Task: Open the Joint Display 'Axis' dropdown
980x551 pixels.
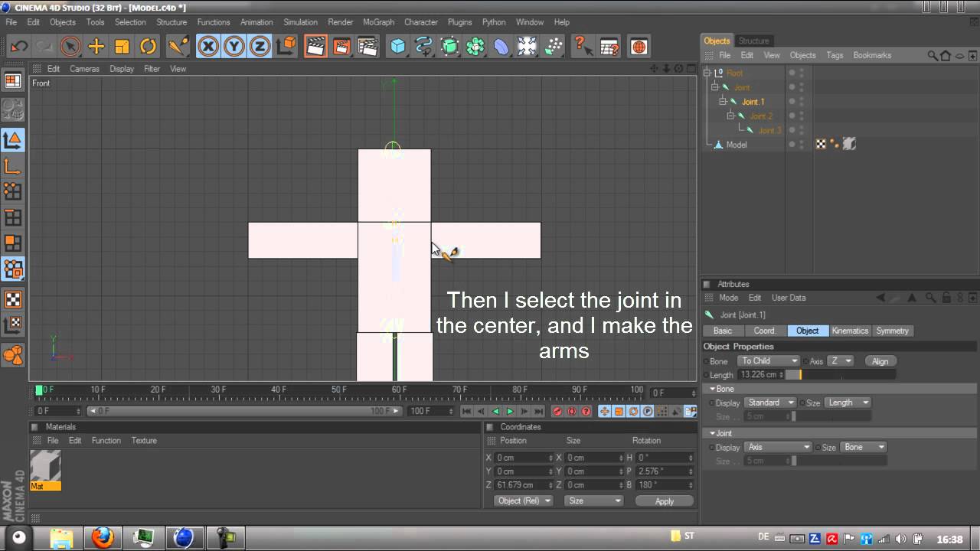Action: pos(778,447)
